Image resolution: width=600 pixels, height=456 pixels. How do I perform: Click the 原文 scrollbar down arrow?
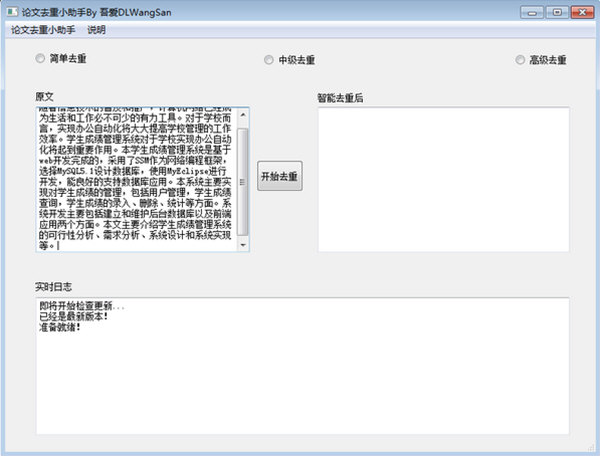[243, 246]
